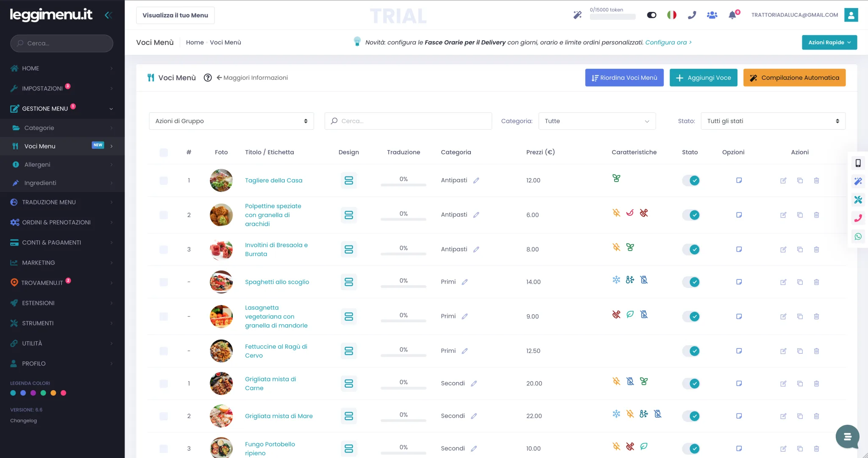The height and width of the screenshot is (458, 868).
Task: Toggle state switch for Tagliere della Casa
Action: tap(691, 181)
